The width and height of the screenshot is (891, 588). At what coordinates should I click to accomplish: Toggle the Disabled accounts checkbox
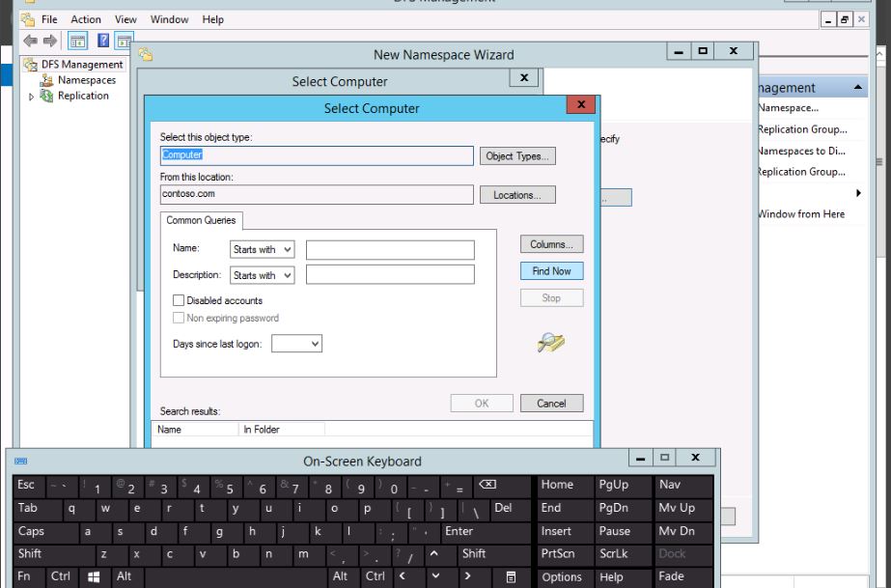179,300
